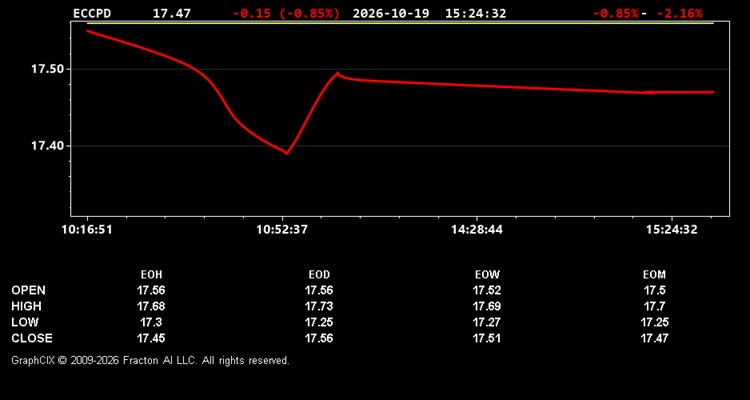Click the CLOSE row label

click(x=32, y=338)
